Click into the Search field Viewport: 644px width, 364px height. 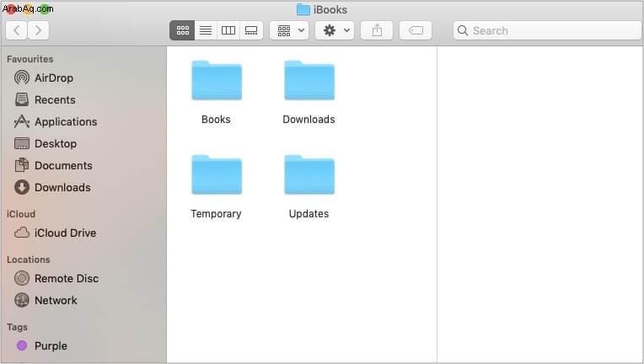(x=547, y=30)
